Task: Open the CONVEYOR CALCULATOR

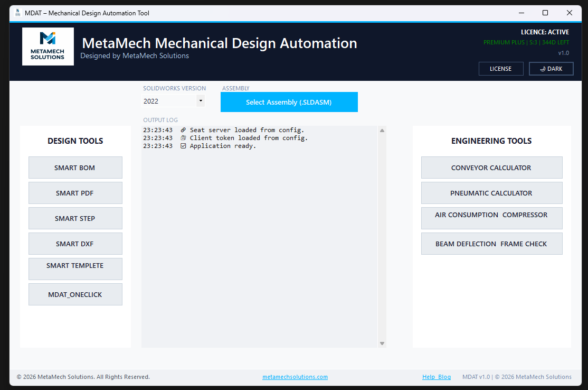Action: point(491,168)
